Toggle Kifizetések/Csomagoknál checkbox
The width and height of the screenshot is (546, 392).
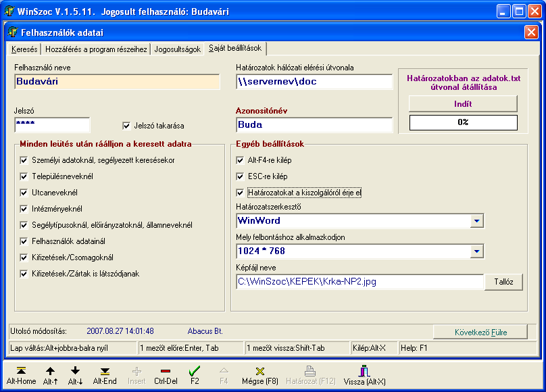coord(24,258)
